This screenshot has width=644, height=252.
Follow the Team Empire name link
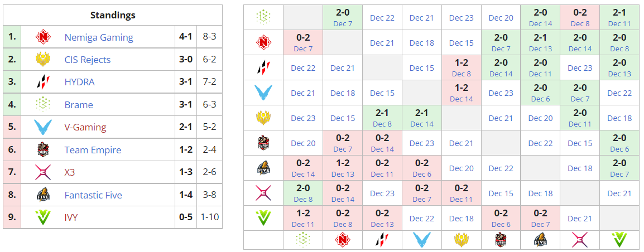pyautogui.click(x=93, y=150)
